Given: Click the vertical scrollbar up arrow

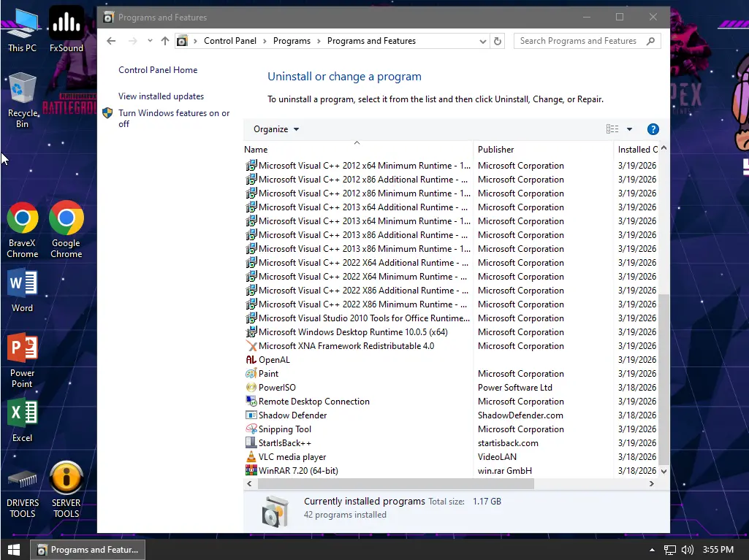Looking at the screenshot, I should pyautogui.click(x=664, y=148).
